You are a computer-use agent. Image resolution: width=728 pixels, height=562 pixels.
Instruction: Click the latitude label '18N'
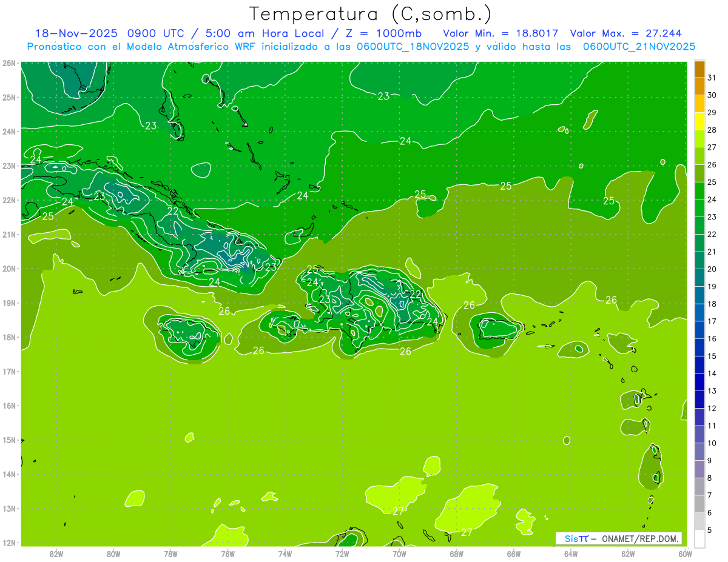tap(9, 337)
